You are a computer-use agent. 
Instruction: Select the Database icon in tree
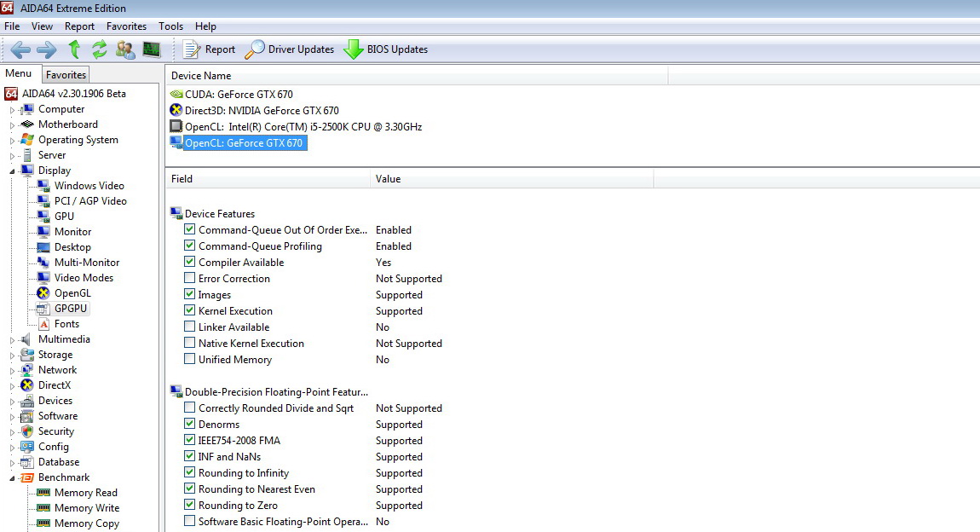pyautogui.click(x=27, y=462)
